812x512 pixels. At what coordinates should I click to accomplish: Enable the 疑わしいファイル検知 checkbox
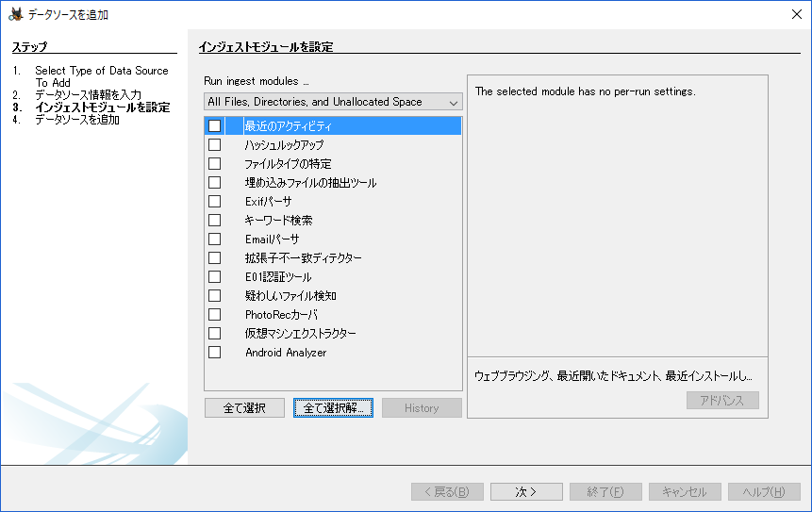pyautogui.click(x=214, y=296)
